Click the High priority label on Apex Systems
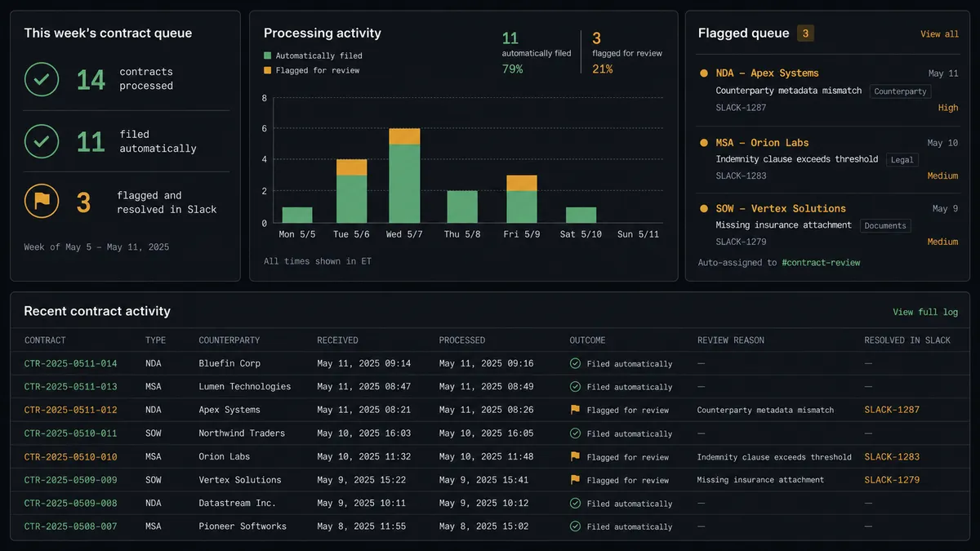980x551 pixels. click(948, 108)
